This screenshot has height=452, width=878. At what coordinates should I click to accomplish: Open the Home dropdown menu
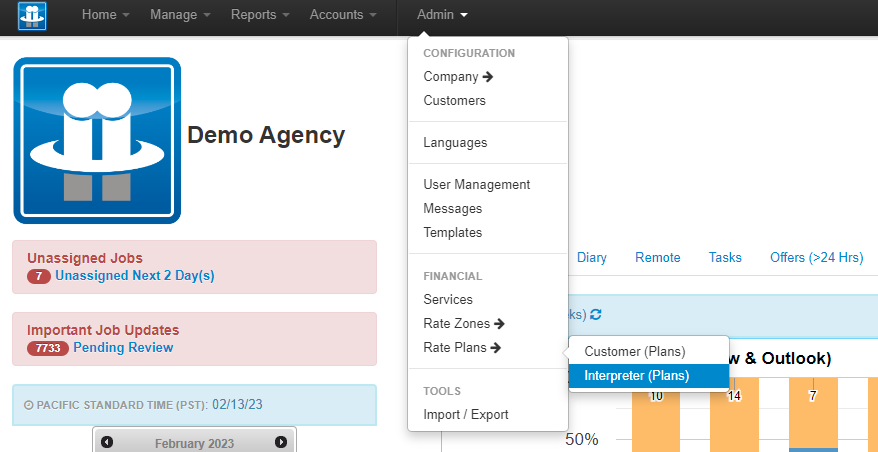tap(105, 15)
